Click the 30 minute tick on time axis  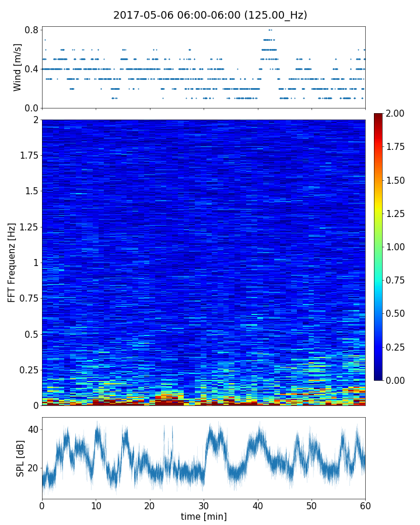click(204, 504)
